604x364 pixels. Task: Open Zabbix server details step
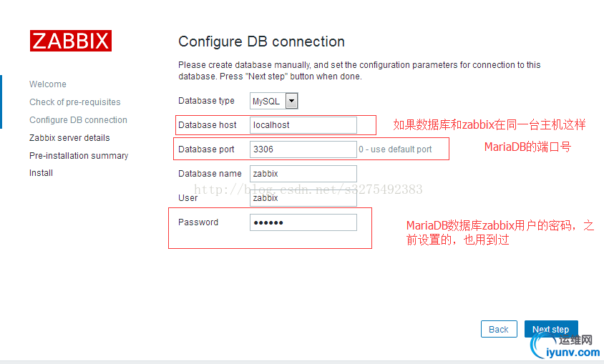pos(69,138)
